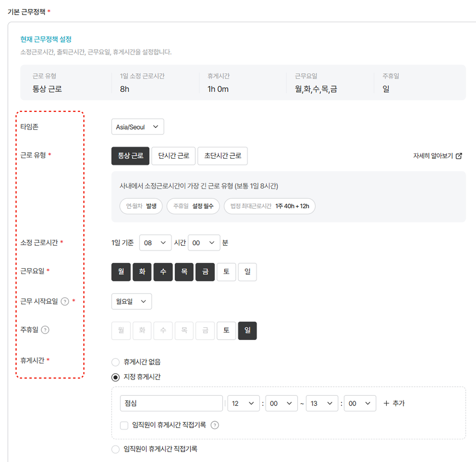Click the 연·월차 발생 info chip
476x462 pixels.
141,206
